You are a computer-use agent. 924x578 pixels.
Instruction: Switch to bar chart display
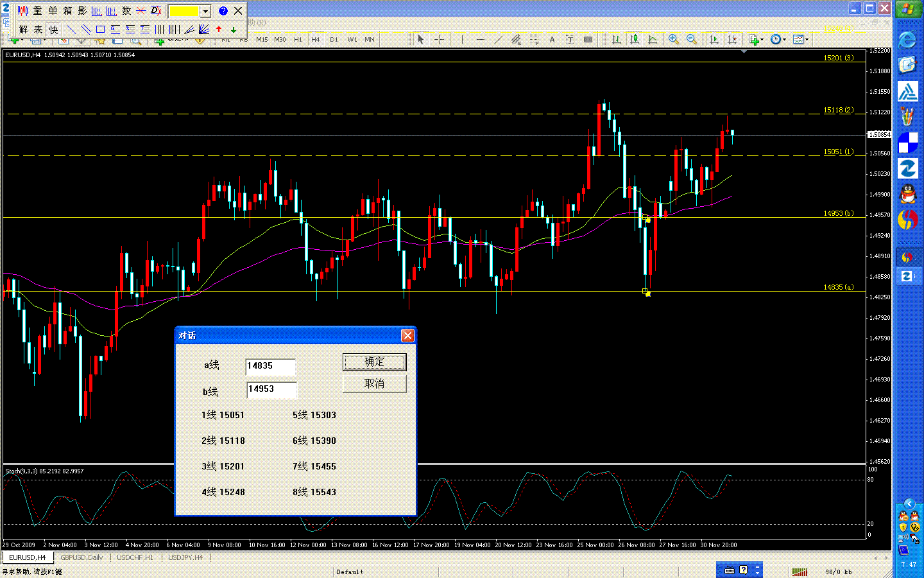616,40
